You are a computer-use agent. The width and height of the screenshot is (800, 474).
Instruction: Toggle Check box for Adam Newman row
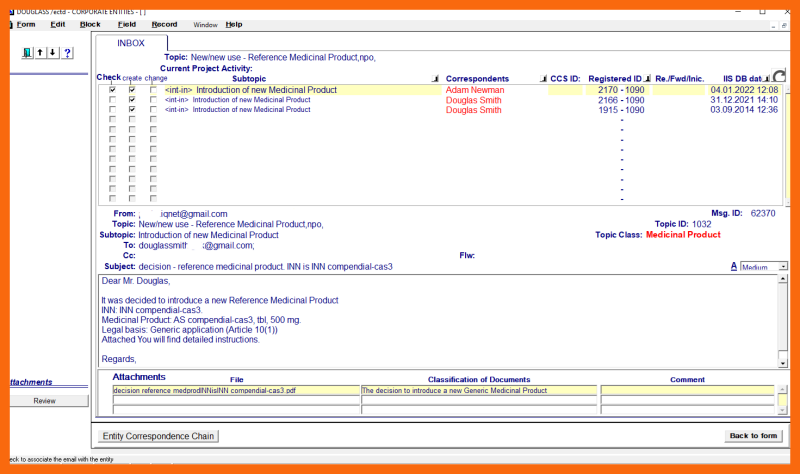click(112, 90)
